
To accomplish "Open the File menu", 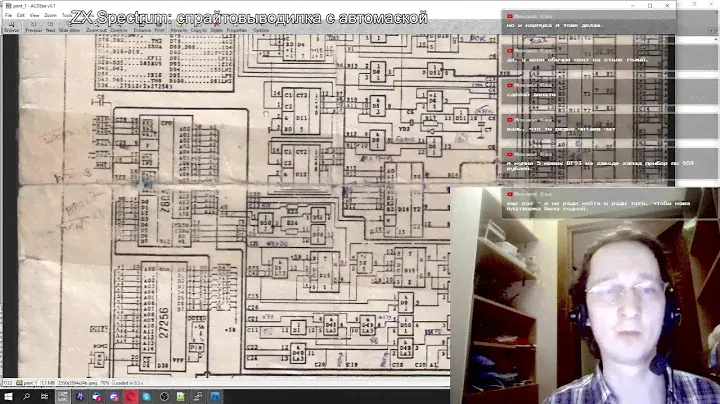I will [x=8, y=16].
